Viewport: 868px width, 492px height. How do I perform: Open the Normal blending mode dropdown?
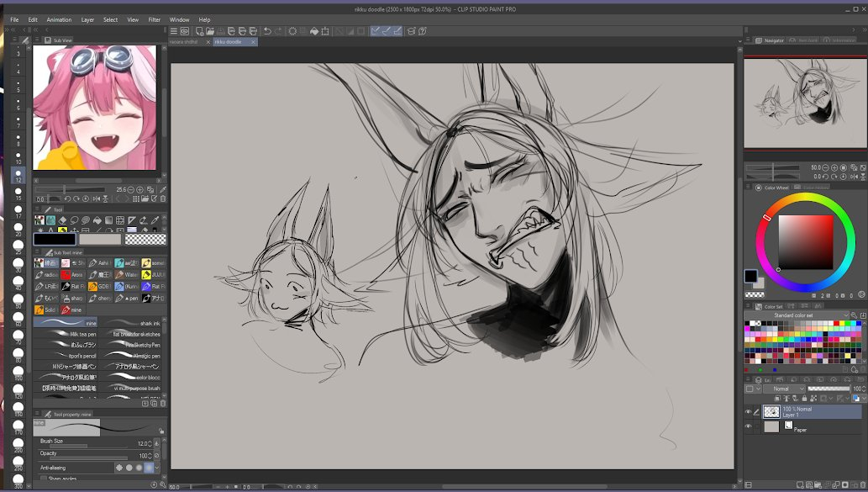(x=783, y=389)
